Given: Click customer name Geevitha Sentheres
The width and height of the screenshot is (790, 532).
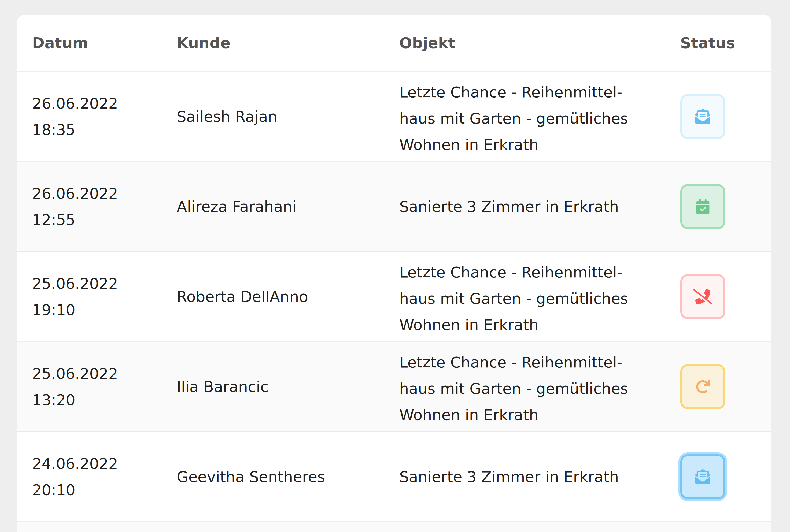Looking at the screenshot, I should point(250,477).
